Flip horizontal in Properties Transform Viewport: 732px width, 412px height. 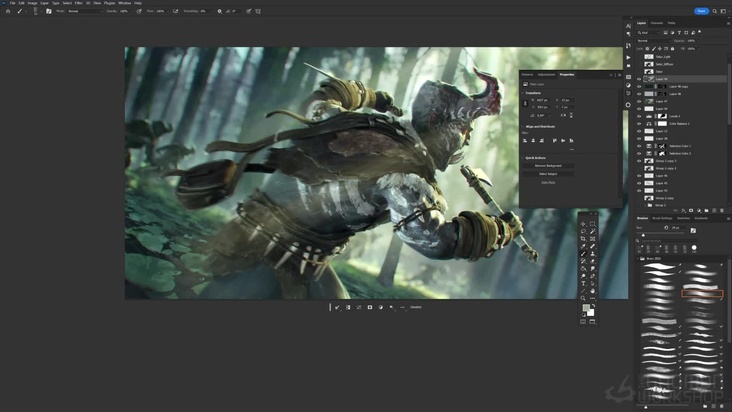point(563,115)
